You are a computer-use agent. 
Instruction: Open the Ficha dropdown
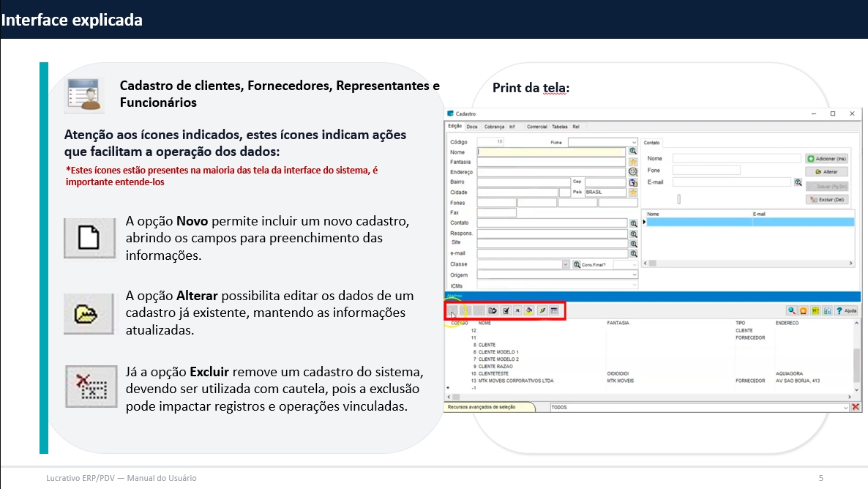click(634, 142)
